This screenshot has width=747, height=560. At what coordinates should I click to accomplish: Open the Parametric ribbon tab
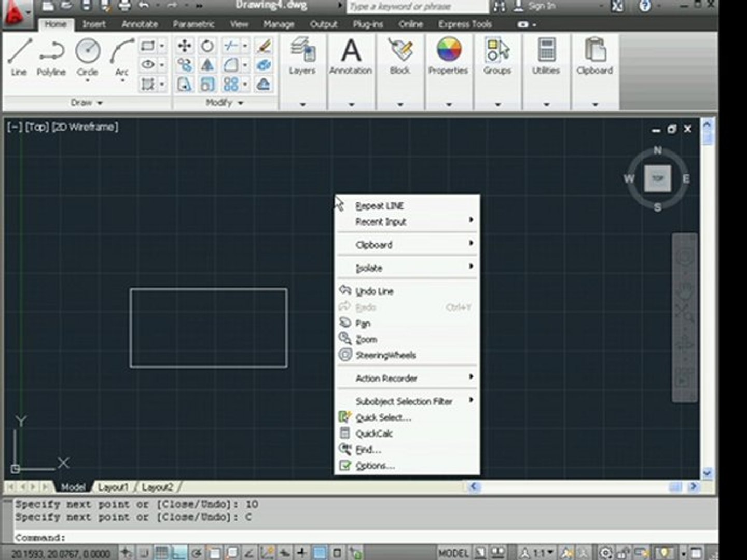coord(193,24)
